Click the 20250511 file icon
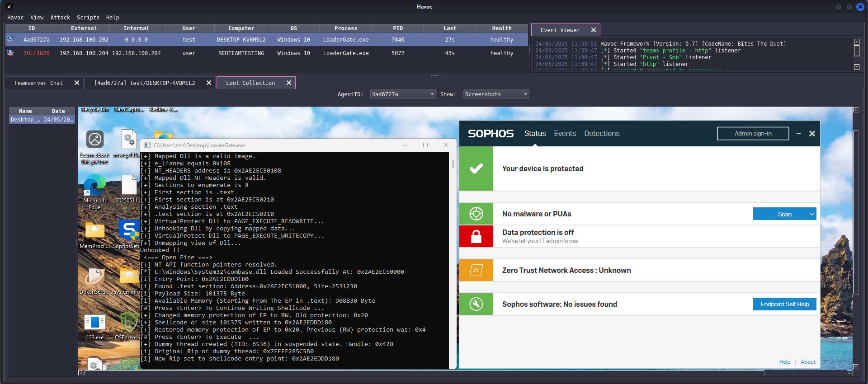This screenshot has height=384, width=868. point(129,185)
